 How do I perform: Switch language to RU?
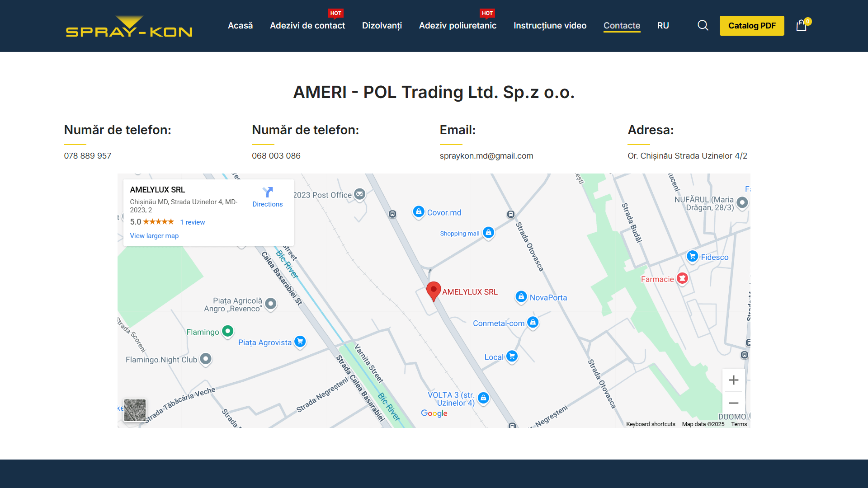(x=663, y=26)
